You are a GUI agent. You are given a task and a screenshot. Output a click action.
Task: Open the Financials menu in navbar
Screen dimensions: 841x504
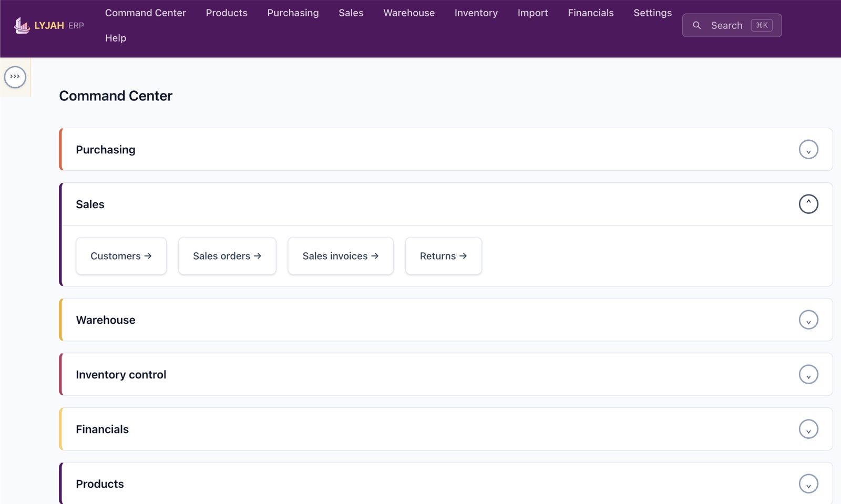(591, 13)
